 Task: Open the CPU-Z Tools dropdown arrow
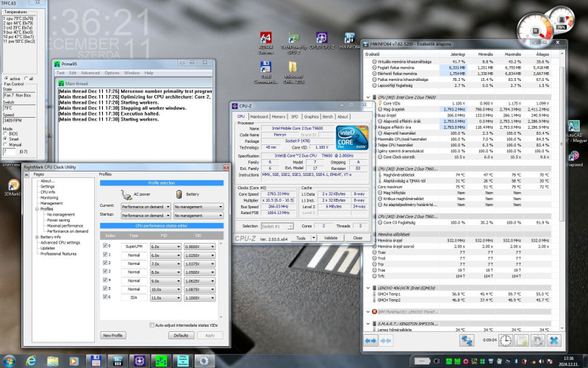pos(314,238)
